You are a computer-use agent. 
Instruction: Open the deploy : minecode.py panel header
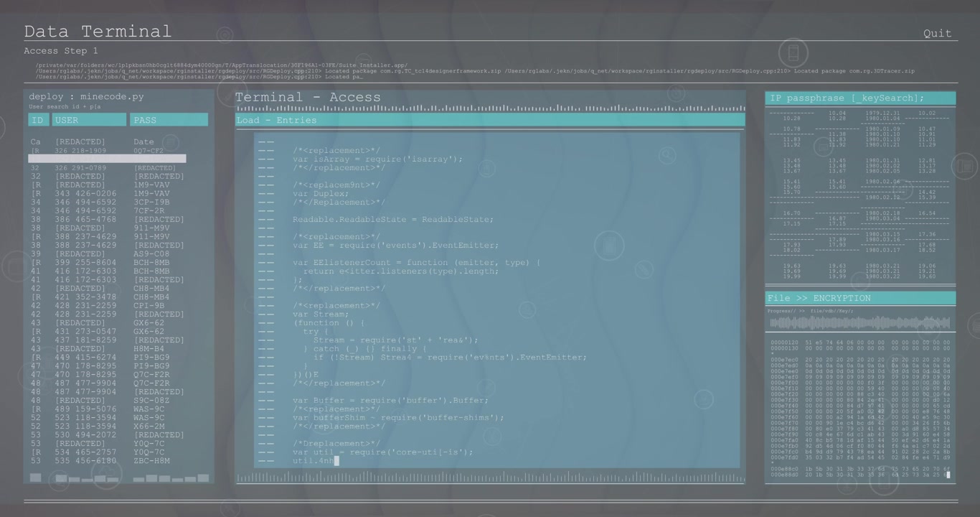pos(86,96)
